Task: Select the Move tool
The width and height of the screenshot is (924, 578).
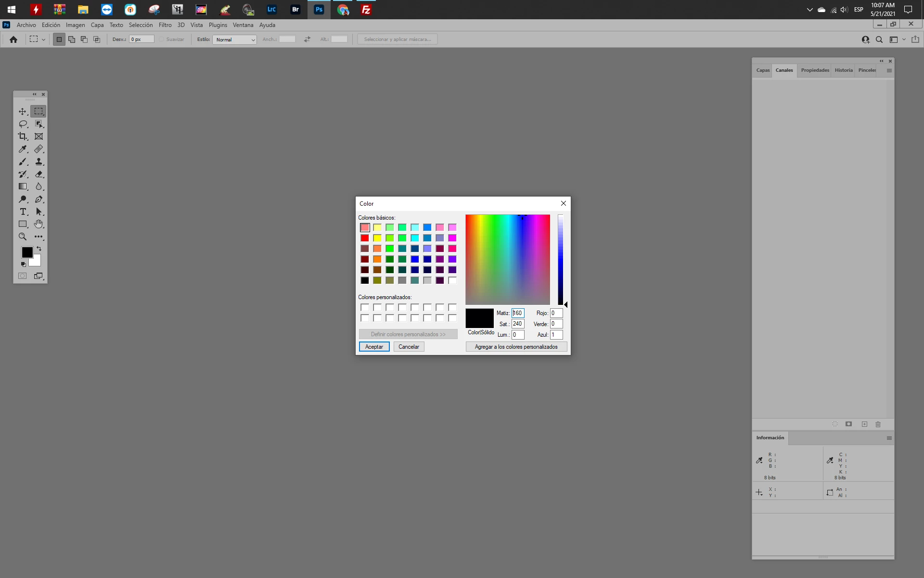Action: click(x=23, y=111)
